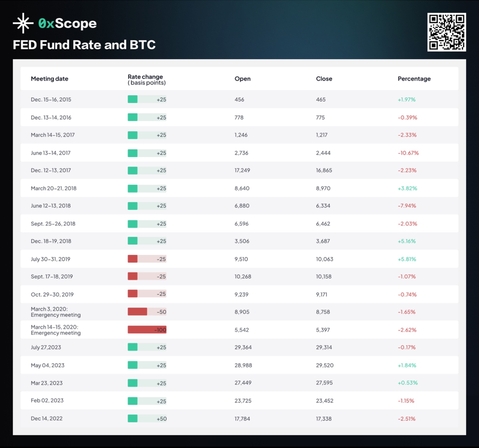Click the 17,249 open price
Screen dimensions: 479x448
coord(242,170)
